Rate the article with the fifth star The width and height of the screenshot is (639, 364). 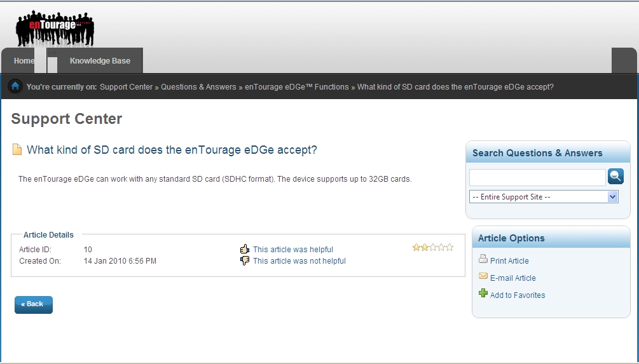click(x=449, y=247)
